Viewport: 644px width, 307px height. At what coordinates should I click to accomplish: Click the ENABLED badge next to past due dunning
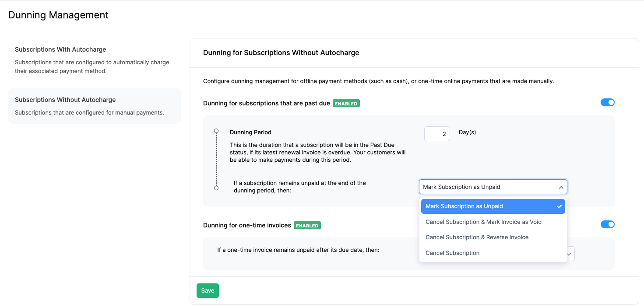346,103
